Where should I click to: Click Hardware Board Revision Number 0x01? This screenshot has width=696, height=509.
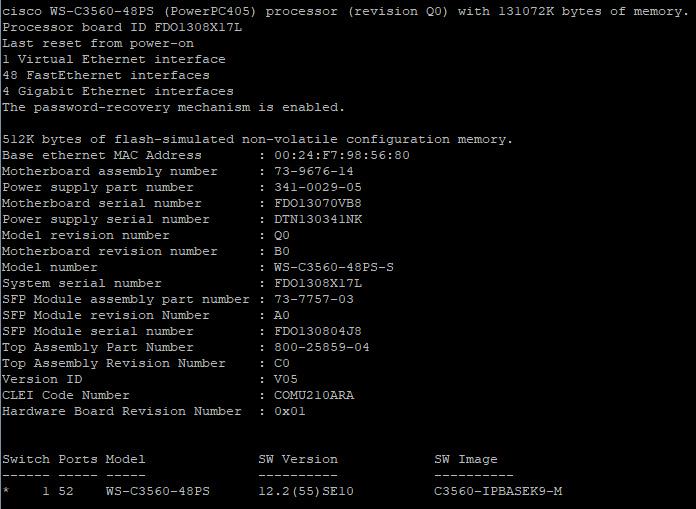tap(289, 411)
